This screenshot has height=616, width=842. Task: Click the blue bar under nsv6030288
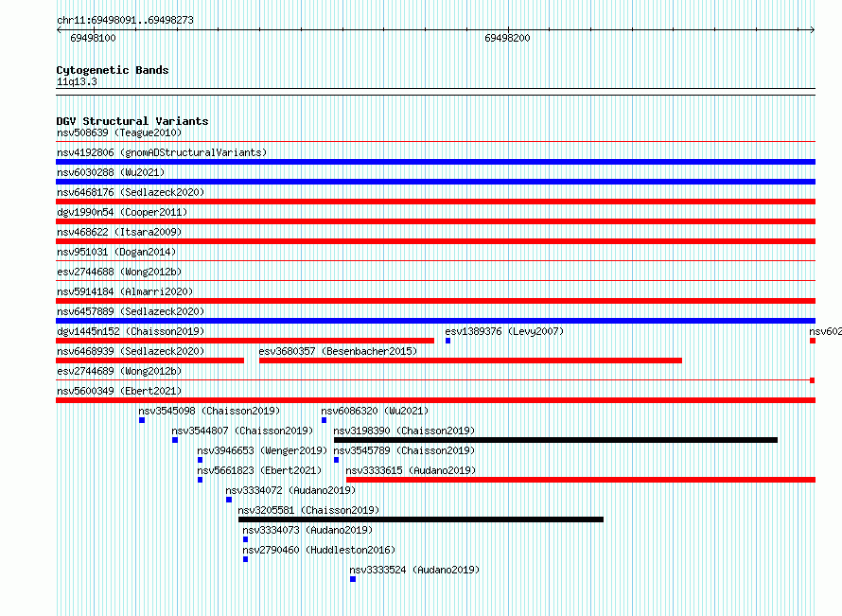[x=435, y=182]
